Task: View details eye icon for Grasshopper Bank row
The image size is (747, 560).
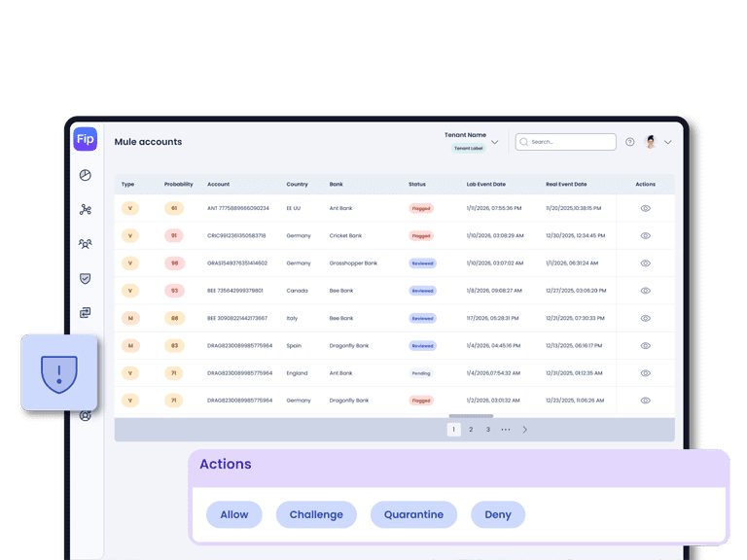Action: pos(646,263)
